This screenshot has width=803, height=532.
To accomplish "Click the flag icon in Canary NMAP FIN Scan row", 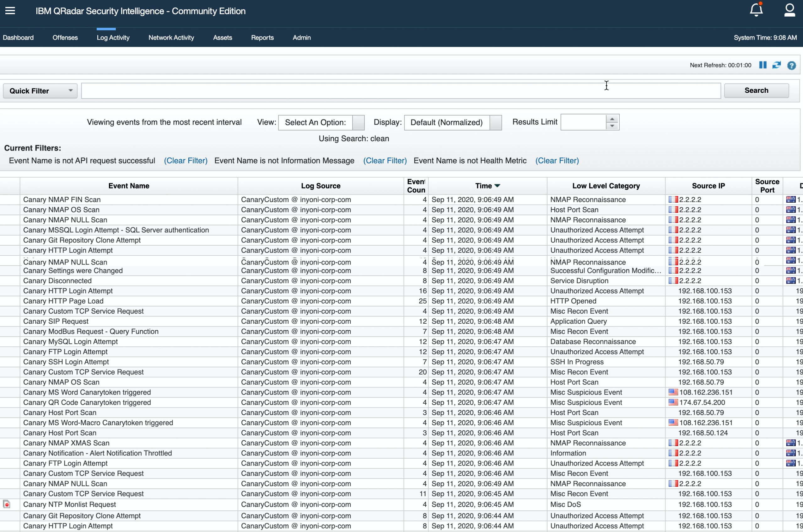I will [673, 199].
